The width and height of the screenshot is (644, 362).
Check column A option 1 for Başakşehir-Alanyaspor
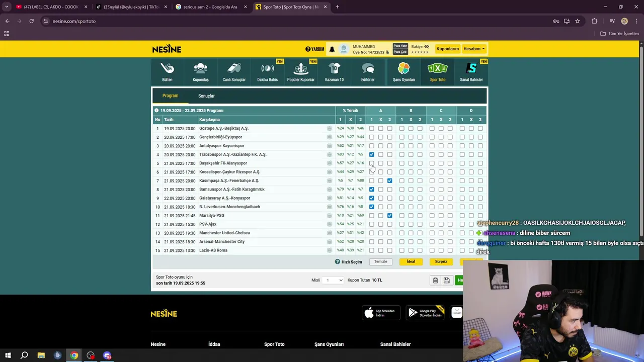[x=372, y=163]
